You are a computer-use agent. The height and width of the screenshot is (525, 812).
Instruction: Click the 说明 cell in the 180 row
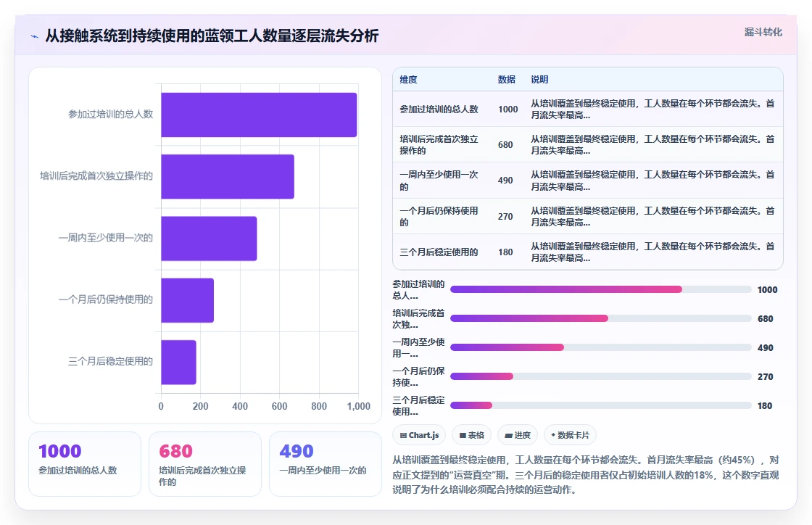point(652,252)
